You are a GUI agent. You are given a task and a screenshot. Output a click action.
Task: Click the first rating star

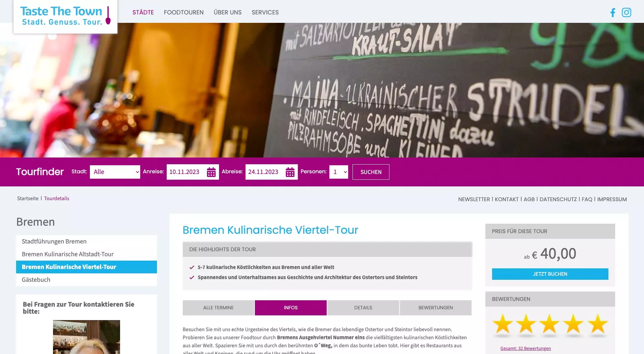pos(502,324)
